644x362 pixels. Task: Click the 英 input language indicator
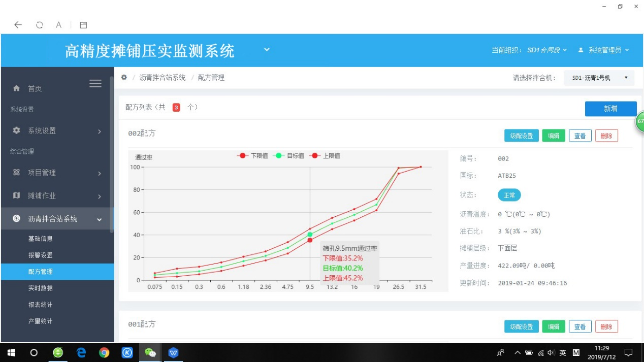tap(563, 352)
